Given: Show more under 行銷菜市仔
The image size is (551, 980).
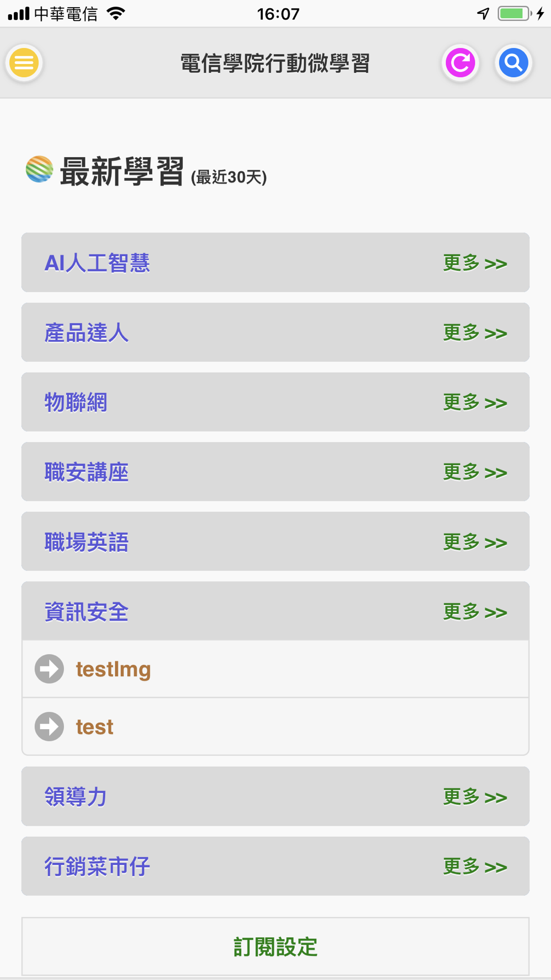Looking at the screenshot, I should click(474, 866).
